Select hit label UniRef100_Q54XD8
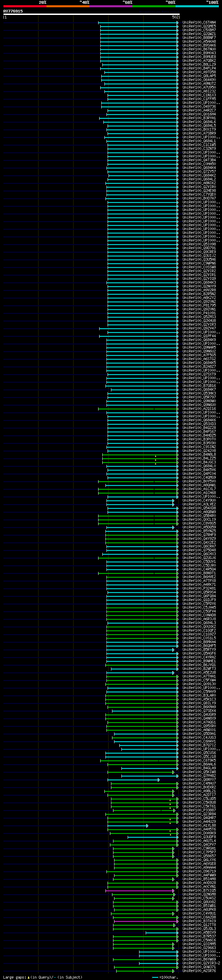Screen dimensions: 222x980 (x=199, y=508)
